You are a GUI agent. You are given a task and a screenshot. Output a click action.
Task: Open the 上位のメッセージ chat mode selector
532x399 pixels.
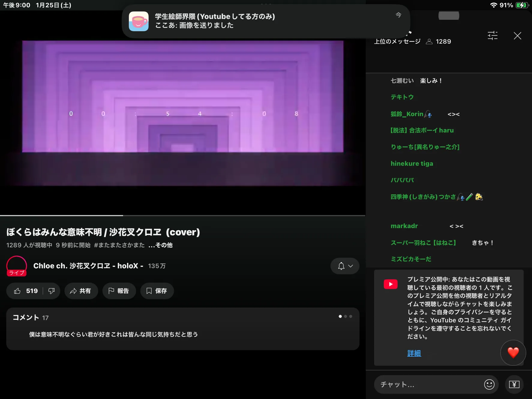click(397, 41)
